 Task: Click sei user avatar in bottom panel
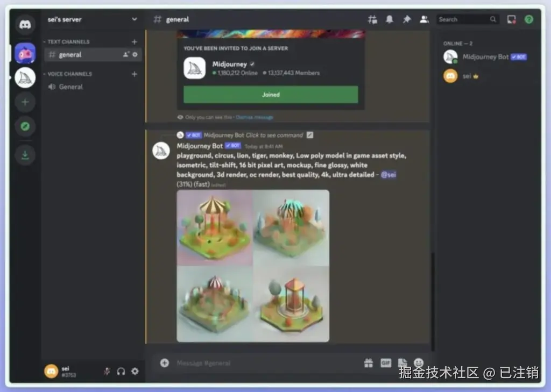(x=51, y=371)
